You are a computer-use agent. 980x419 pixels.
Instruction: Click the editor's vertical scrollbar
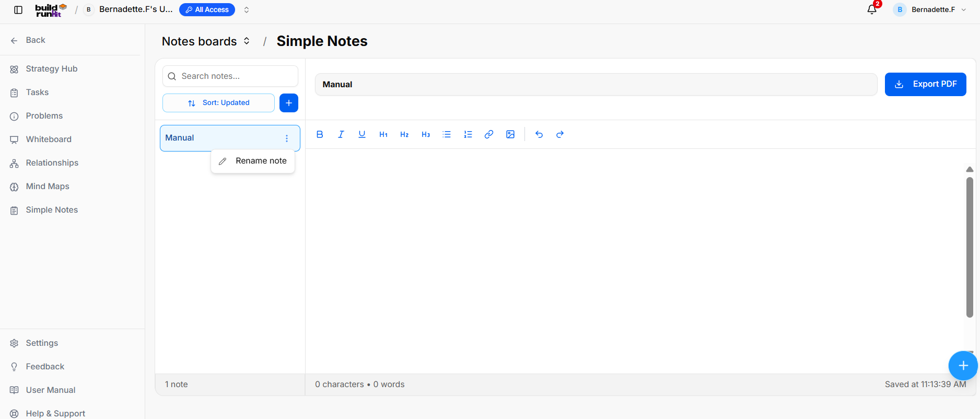point(970,247)
